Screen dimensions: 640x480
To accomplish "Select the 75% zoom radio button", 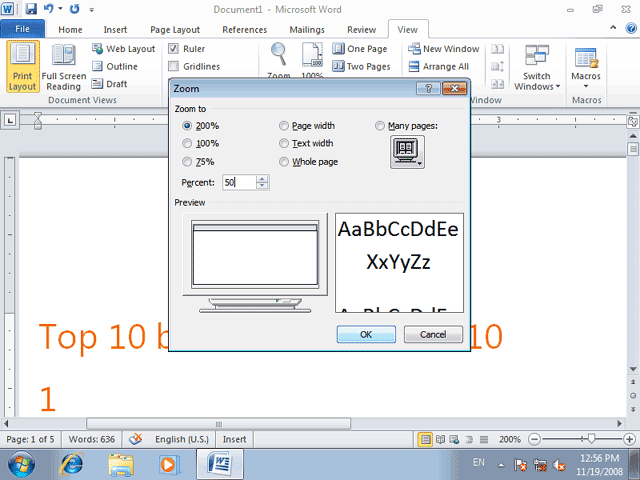I will (x=187, y=162).
